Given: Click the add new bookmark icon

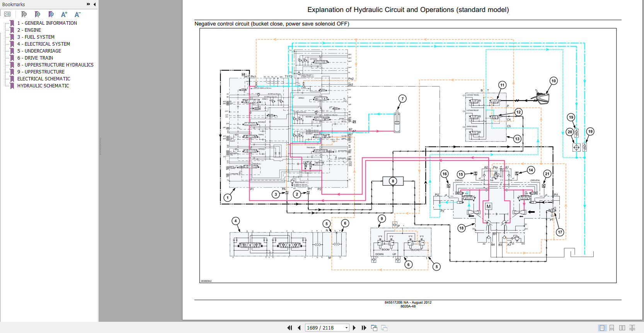Looking at the screenshot, I should 37,14.
